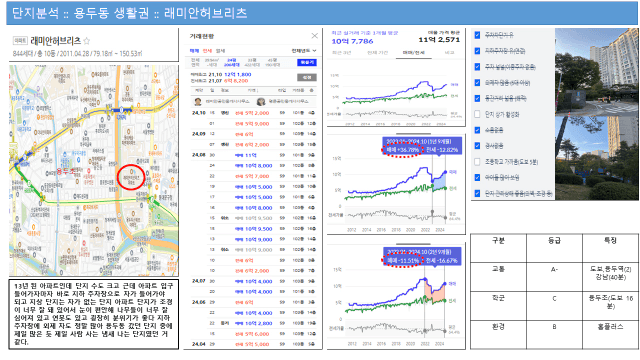Open the 전체년도 year dropdown

[x=304, y=51]
